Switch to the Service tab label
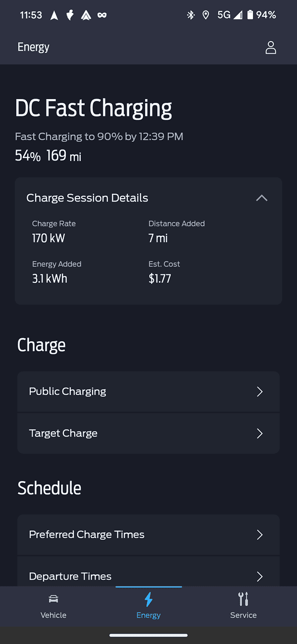 pos(243,615)
